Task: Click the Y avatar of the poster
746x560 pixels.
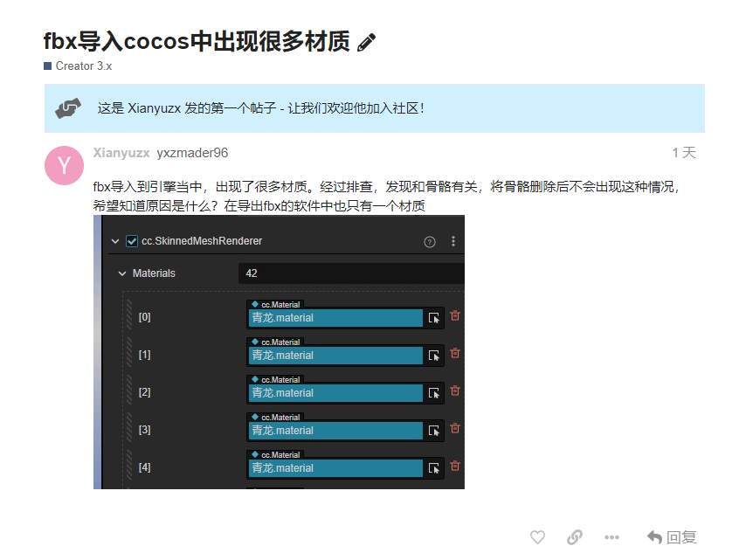Action: [64, 165]
